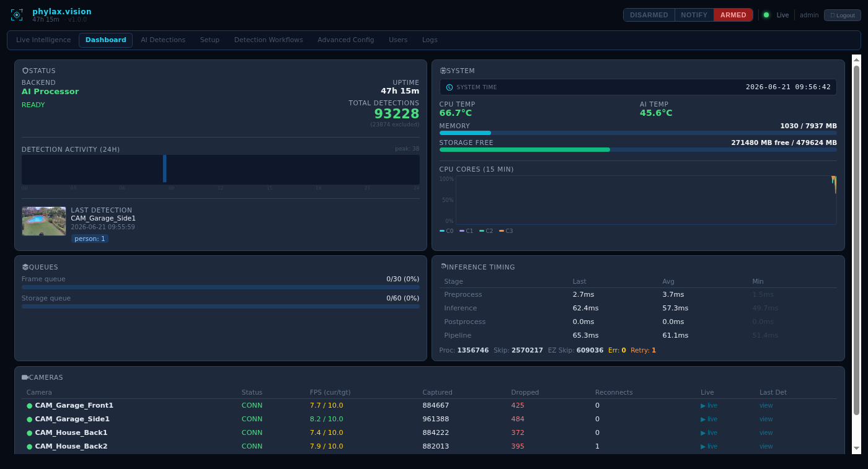Image resolution: width=868 pixels, height=469 pixels.
Task: Click the Queues panel layers icon
Action: (25, 267)
